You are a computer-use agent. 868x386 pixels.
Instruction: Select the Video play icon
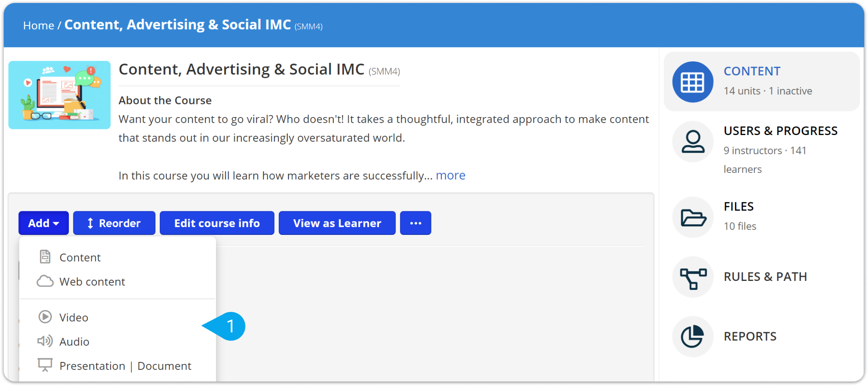tap(45, 317)
